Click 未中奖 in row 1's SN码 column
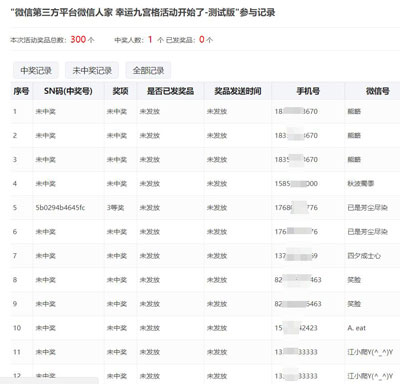The image size is (400, 384). coord(46,112)
